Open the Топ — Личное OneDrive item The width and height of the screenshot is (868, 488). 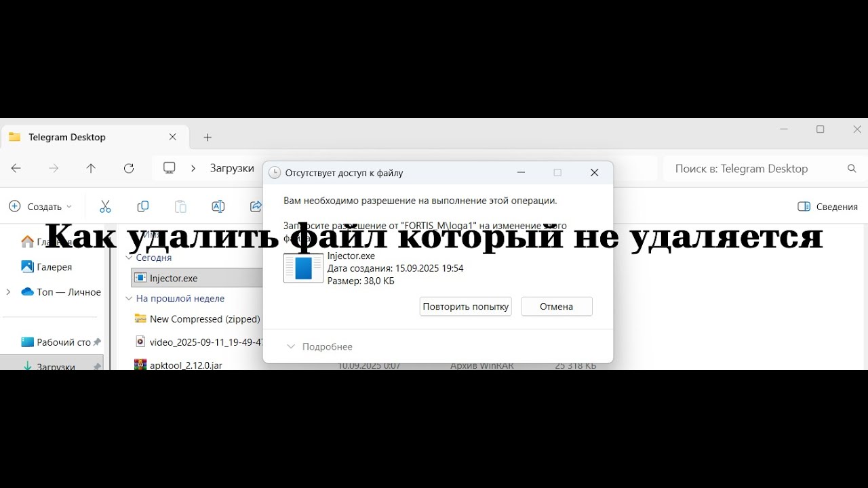point(61,292)
